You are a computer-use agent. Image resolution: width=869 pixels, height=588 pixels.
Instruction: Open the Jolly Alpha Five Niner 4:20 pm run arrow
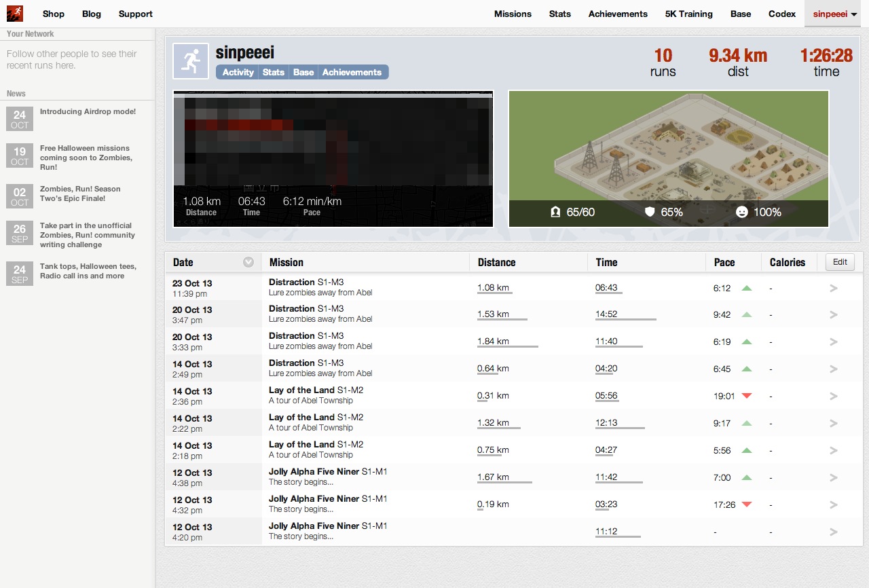click(834, 532)
